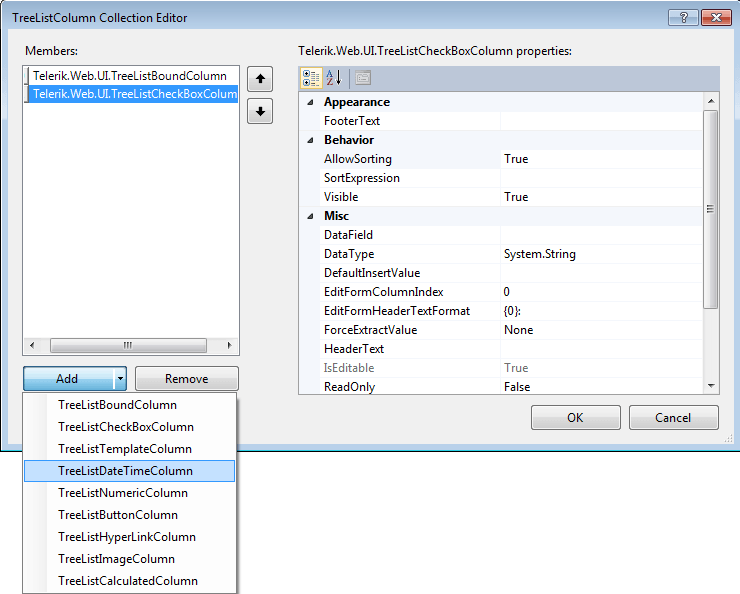Select the DataType property name
Screen dimensions: 740x594
(x=349, y=254)
